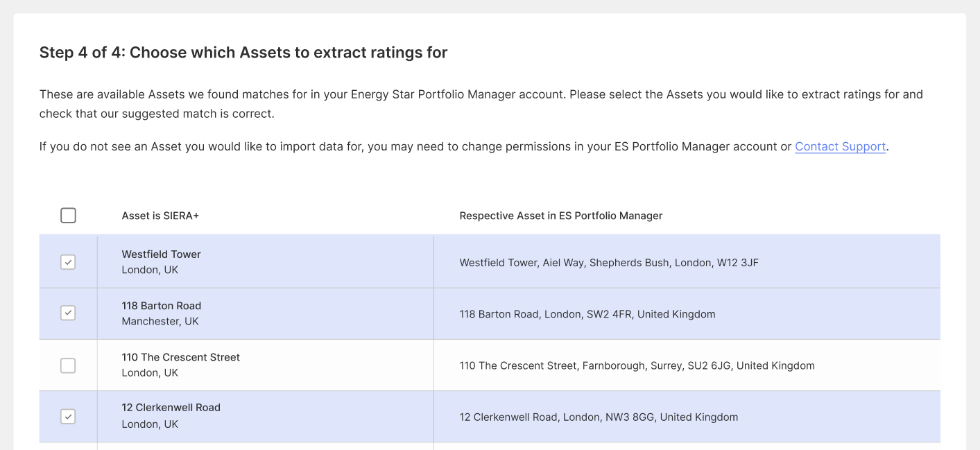Enable the 110 The Crescent Street checkbox
The height and width of the screenshot is (450, 980).
click(68, 365)
